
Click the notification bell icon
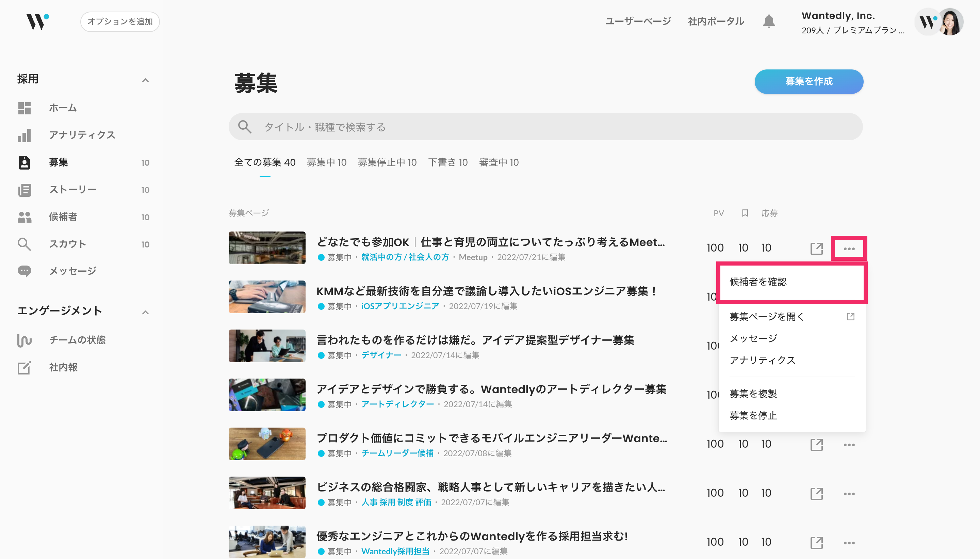pyautogui.click(x=769, y=21)
